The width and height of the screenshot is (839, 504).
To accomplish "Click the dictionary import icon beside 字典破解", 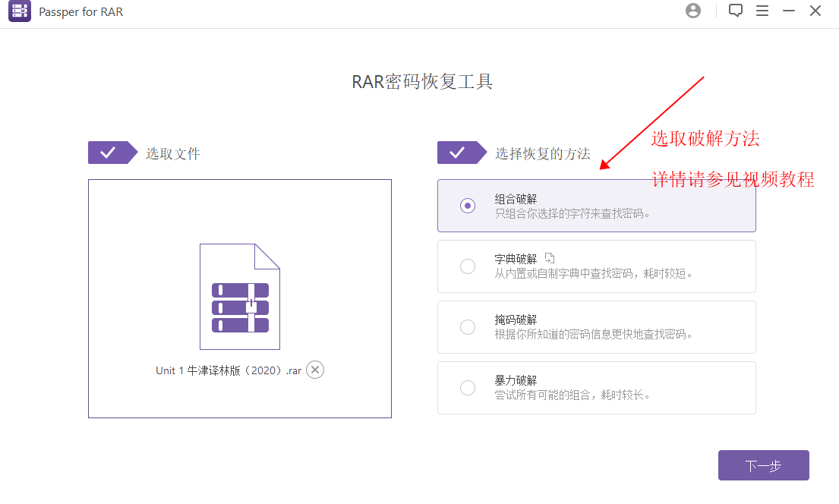I will pos(550,258).
